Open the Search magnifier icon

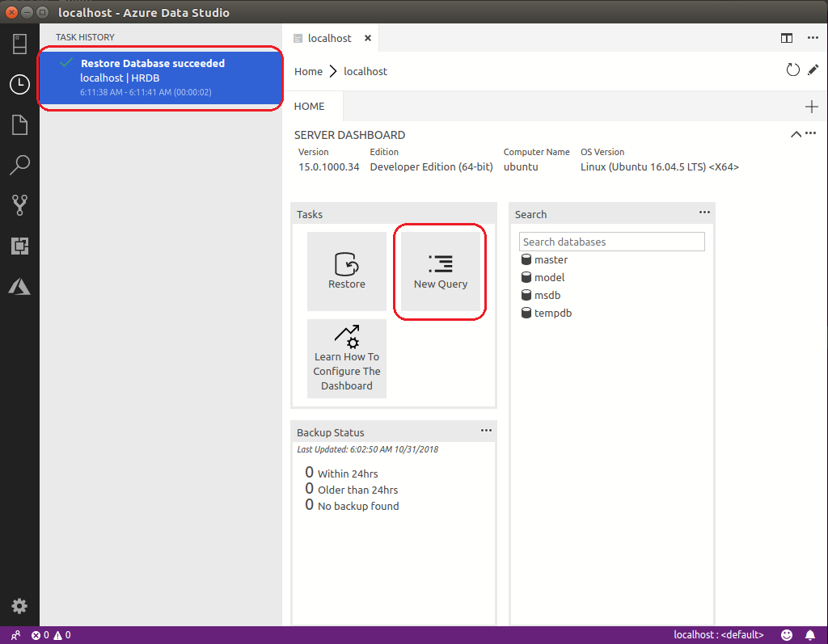(19, 165)
